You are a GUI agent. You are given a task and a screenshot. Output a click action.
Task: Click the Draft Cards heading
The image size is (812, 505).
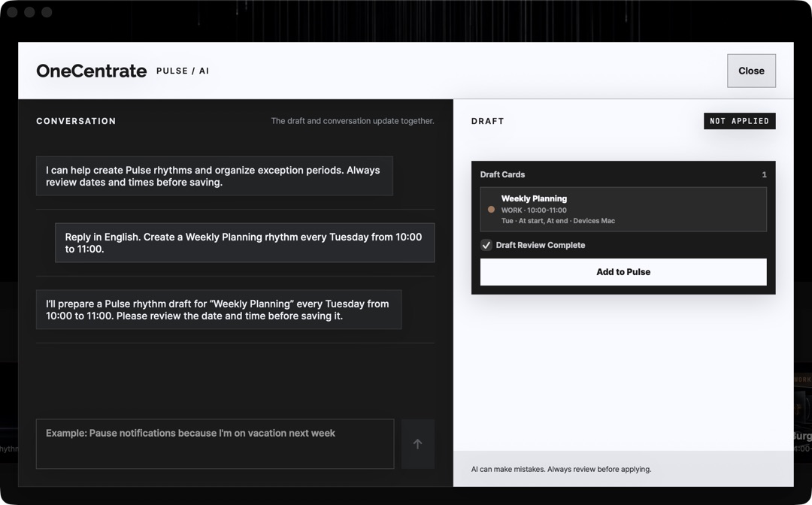pyautogui.click(x=502, y=174)
